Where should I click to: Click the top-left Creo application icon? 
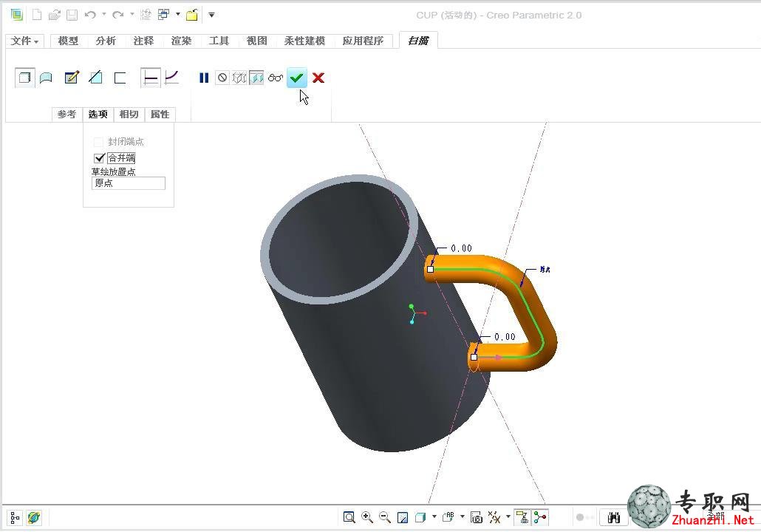click(x=17, y=15)
